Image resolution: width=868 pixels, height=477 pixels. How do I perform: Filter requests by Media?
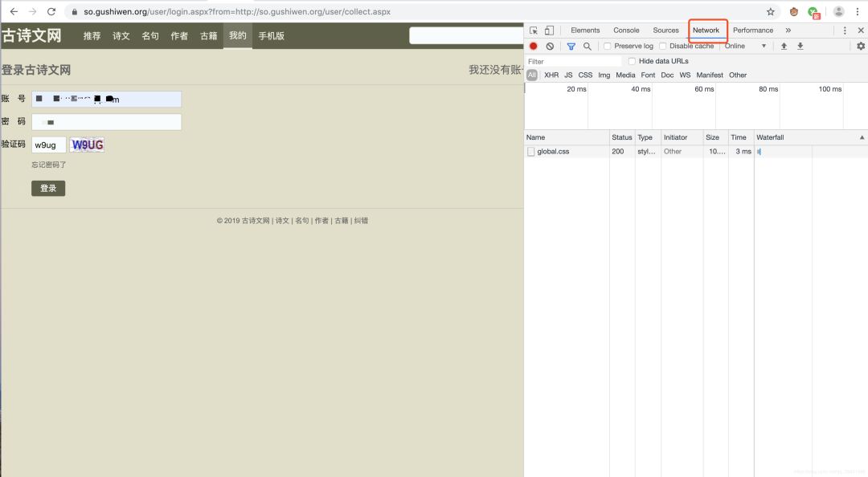coord(625,75)
